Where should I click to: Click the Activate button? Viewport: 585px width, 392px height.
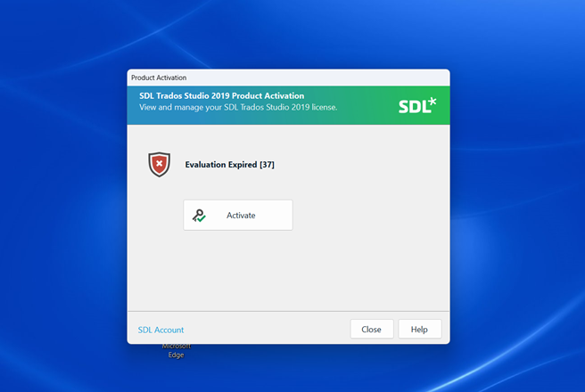(238, 215)
